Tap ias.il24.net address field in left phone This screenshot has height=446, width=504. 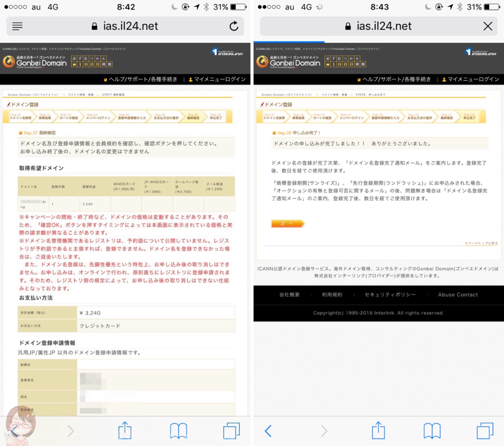[x=125, y=26]
